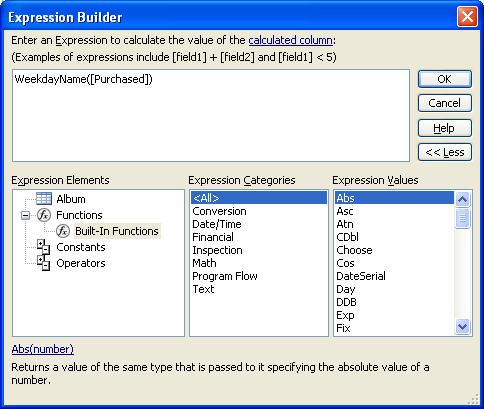
Task: Click the Abs(number) syntax link
Action: tap(43, 349)
